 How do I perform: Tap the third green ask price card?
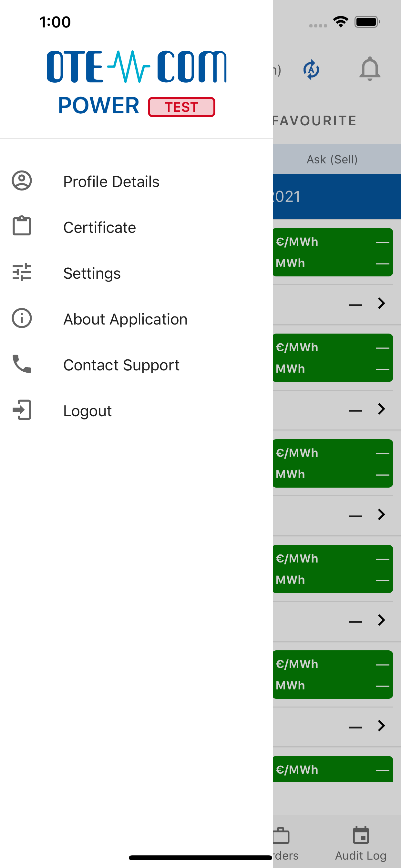pyautogui.click(x=333, y=463)
